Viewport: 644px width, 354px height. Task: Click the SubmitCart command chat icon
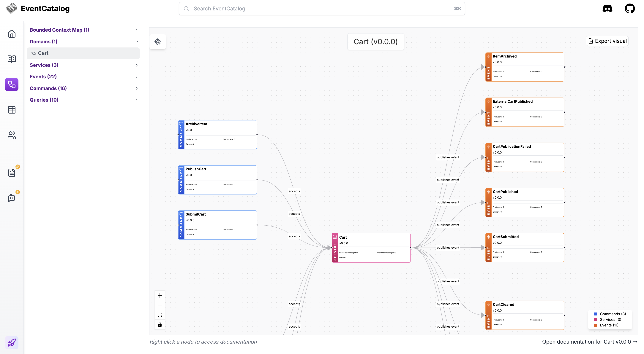(181, 214)
